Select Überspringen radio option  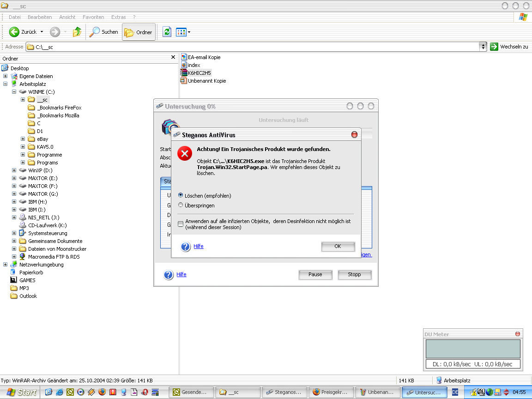tap(181, 205)
